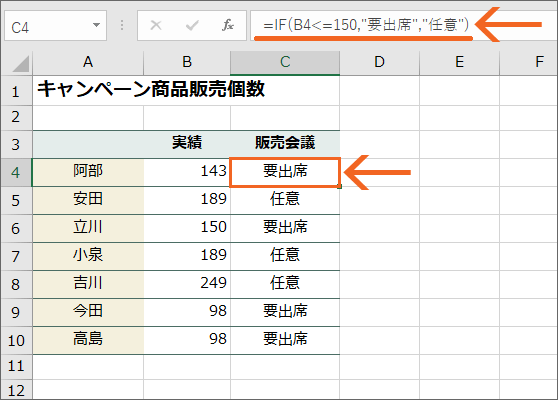Click the Insert Function fx icon
This screenshot has height=400, width=558.
point(227,25)
